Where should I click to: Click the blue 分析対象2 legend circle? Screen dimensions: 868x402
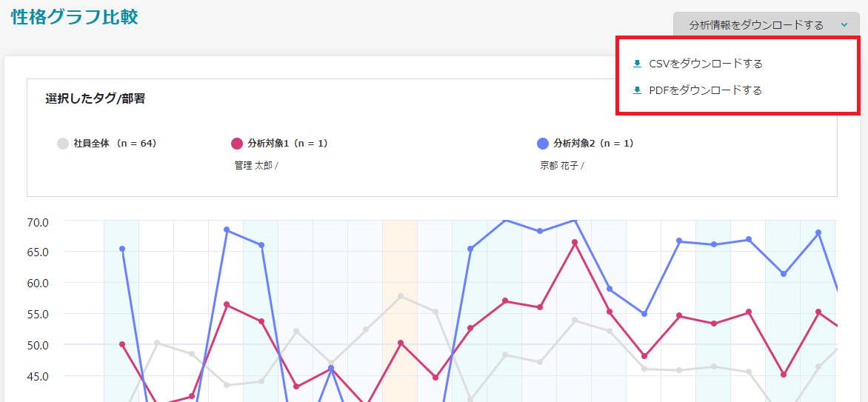543,144
